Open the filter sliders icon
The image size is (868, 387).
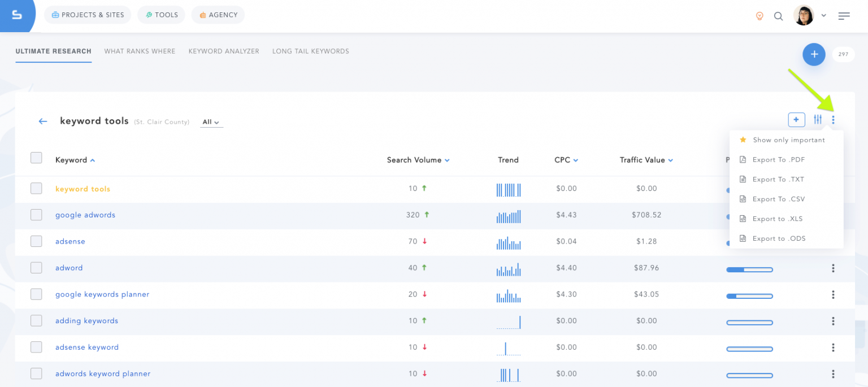[818, 119]
